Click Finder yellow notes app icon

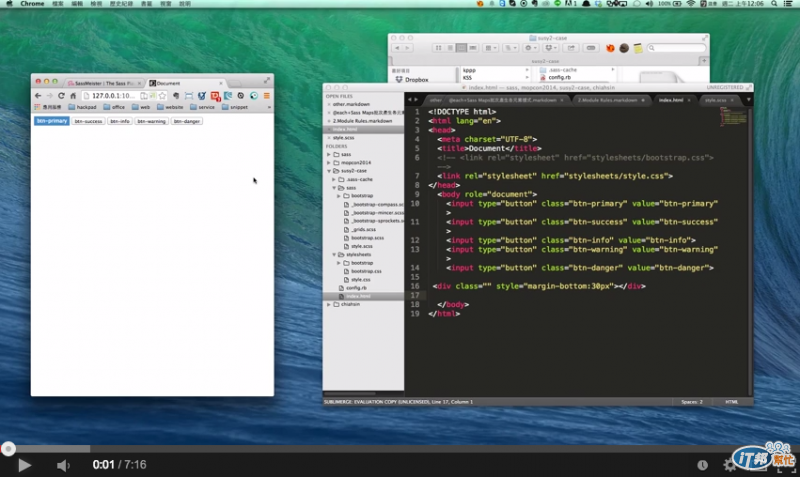pyautogui.click(x=638, y=48)
